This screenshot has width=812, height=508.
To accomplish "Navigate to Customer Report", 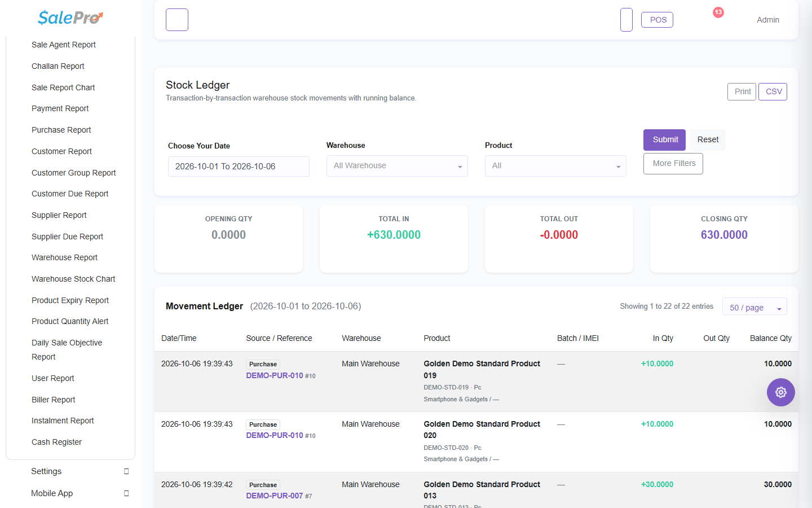I will pyautogui.click(x=62, y=151).
